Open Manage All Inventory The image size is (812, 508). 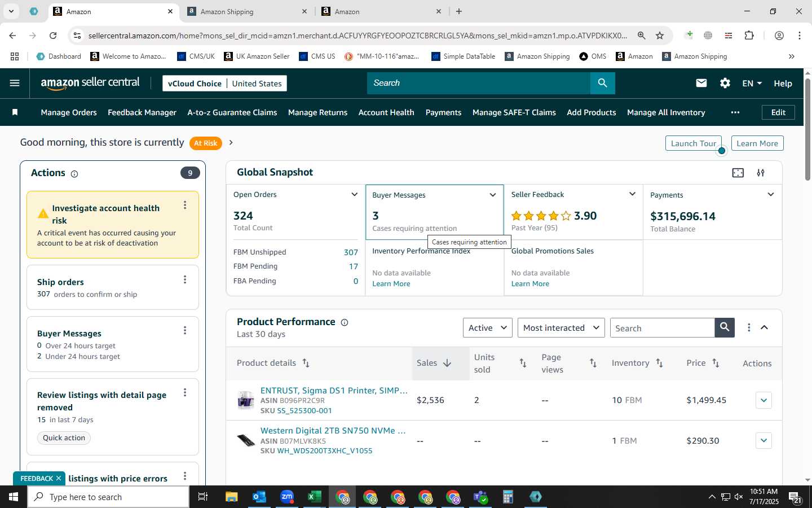pyautogui.click(x=666, y=112)
